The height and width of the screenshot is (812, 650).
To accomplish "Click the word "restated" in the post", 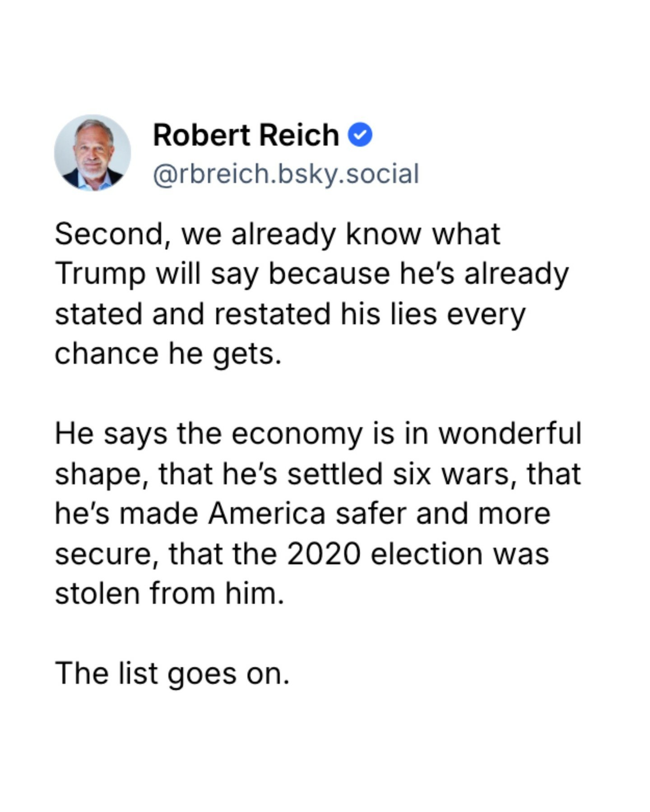I will (x=272, y=314).
